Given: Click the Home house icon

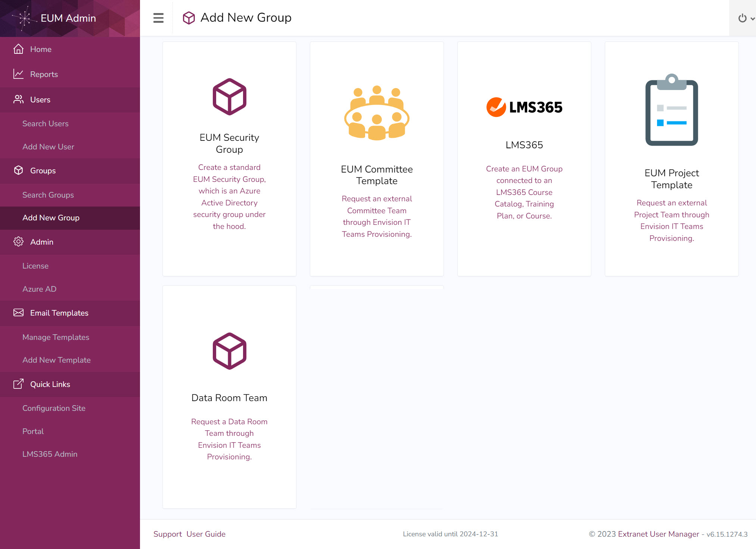Looking at the screenshot, I should (18, 49).
